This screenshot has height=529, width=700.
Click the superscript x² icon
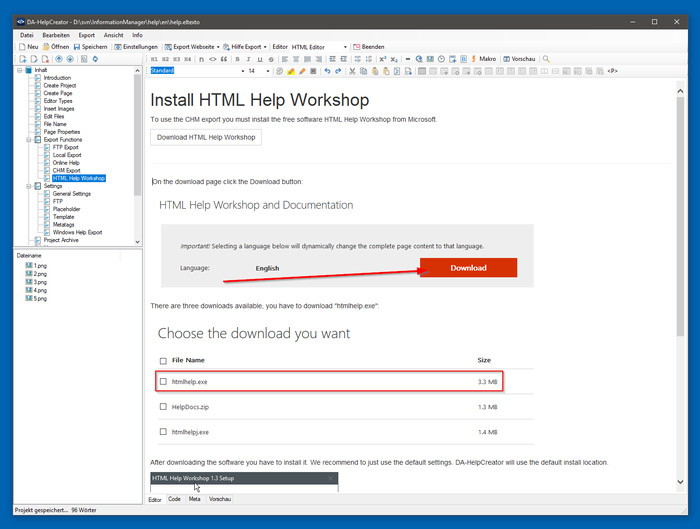pyautogui.click(x=383, y=59)
